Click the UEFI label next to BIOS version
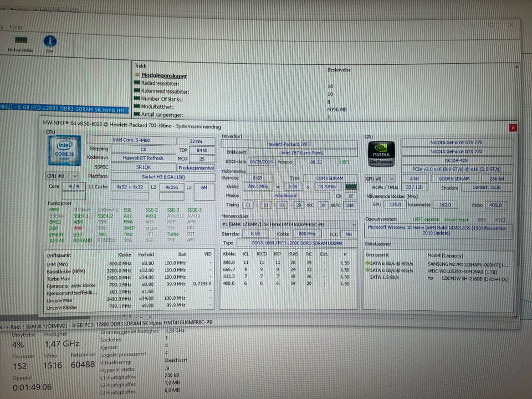Viewport: 532px width, 399px height. pos(345,162)
